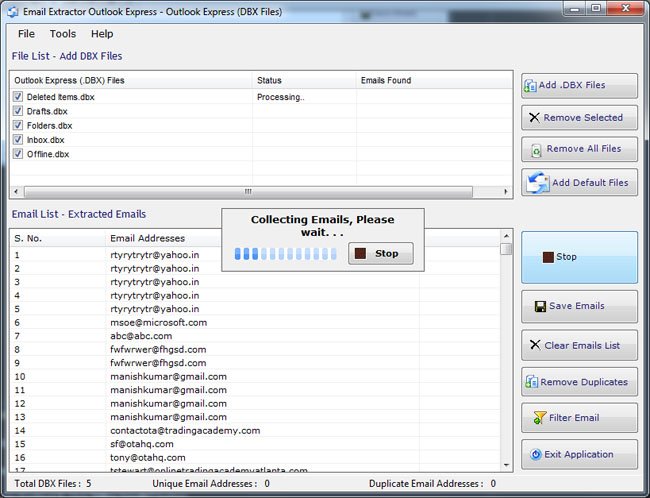Click the left arrow of file list scrollbar
This screenshot has height=498, width=650.
pos(16,192)
